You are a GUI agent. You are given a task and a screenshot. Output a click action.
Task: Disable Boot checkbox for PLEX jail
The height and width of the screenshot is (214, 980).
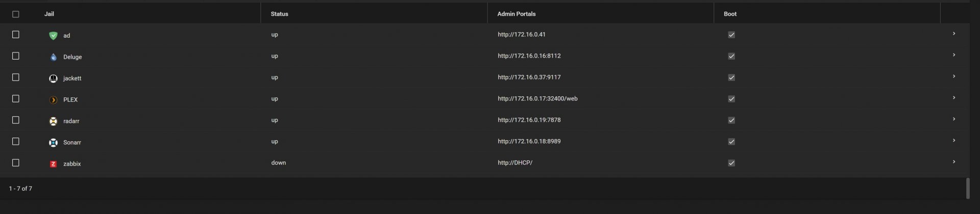(x=731, y=99)
